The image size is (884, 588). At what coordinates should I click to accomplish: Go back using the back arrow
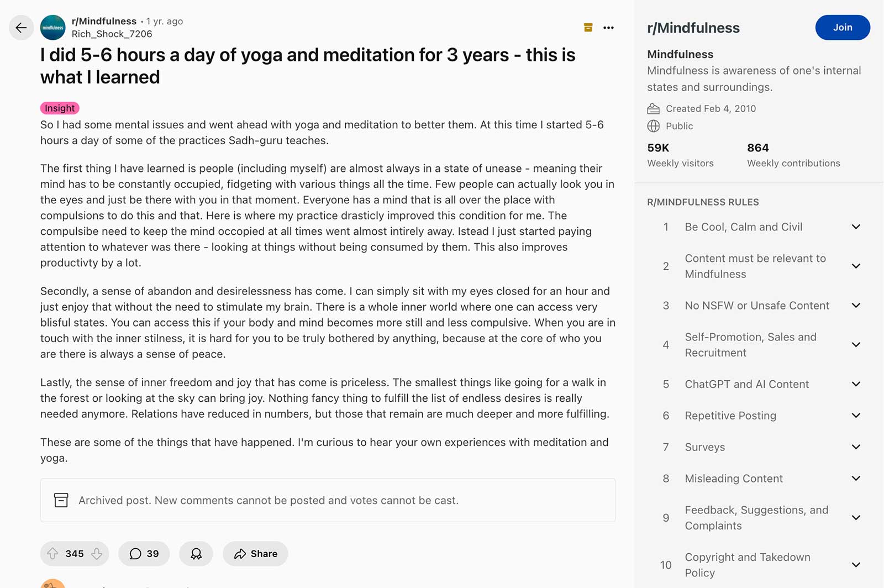[21, 28]
